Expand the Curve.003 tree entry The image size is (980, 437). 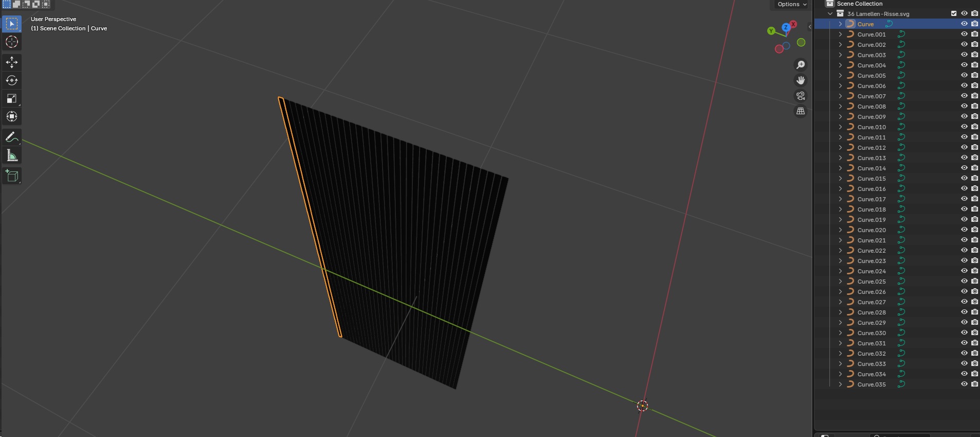pyautogui.click(x=840, y=55)
